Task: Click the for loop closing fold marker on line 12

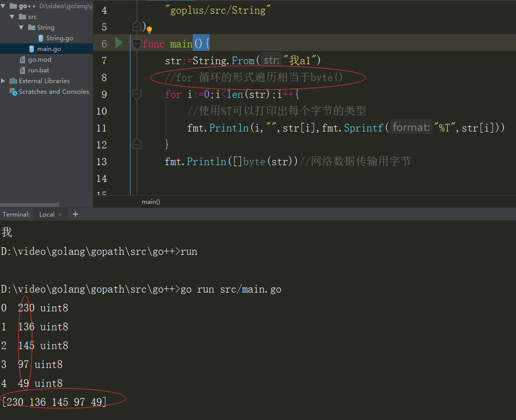Action: 137,144
